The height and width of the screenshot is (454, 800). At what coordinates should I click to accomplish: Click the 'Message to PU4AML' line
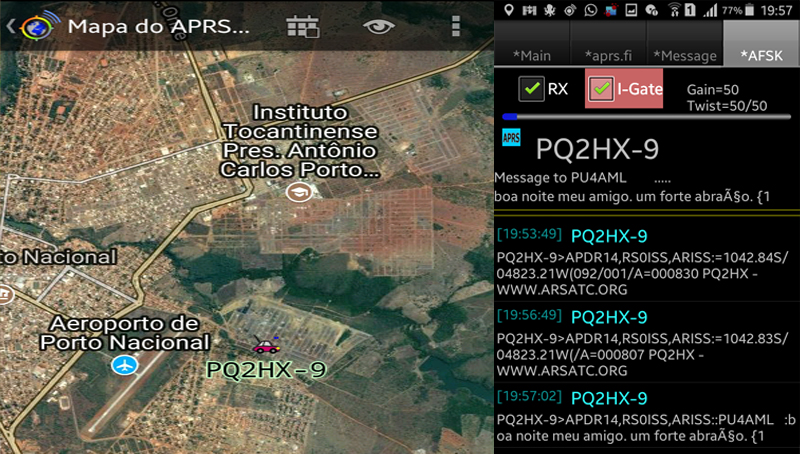coord(560,178)
